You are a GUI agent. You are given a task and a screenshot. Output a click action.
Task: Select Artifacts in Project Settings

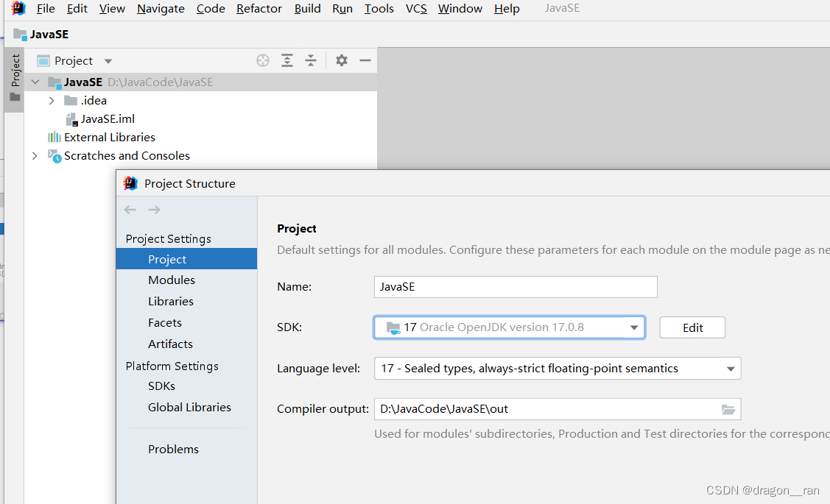[186, 344]
